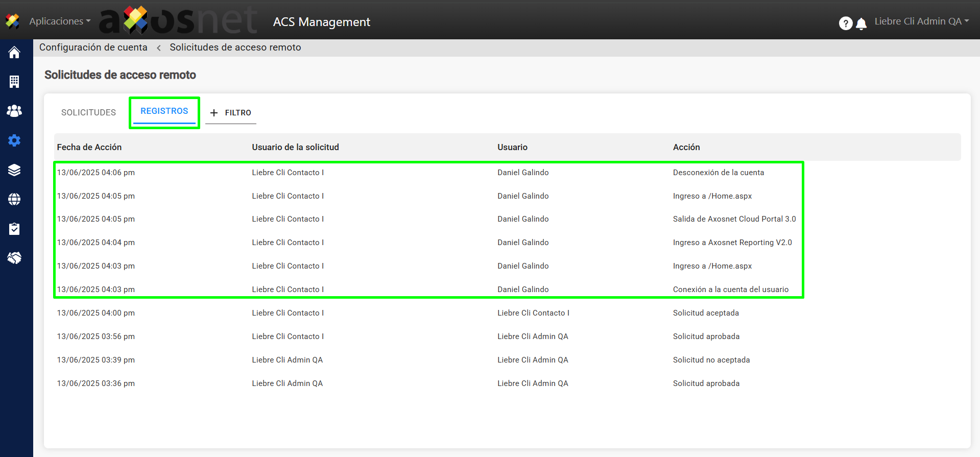Viewport: 980px width, 457px height.
Task: Click the help question mark icon
Action: (845, 23)
